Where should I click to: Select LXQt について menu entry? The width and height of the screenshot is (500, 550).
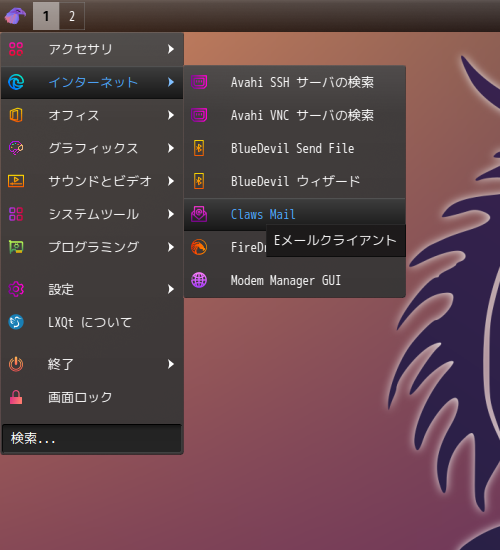pos(92,322)
